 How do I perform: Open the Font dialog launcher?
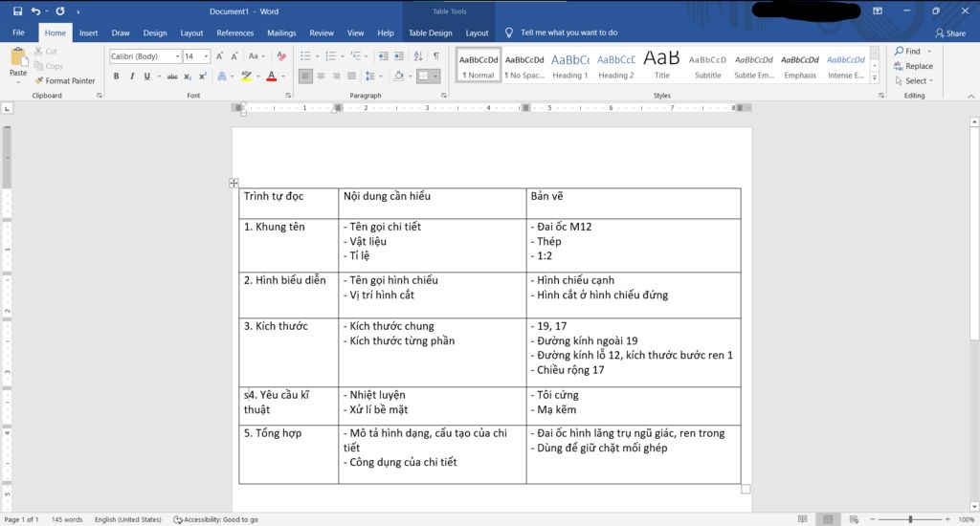tap(288, 96)
